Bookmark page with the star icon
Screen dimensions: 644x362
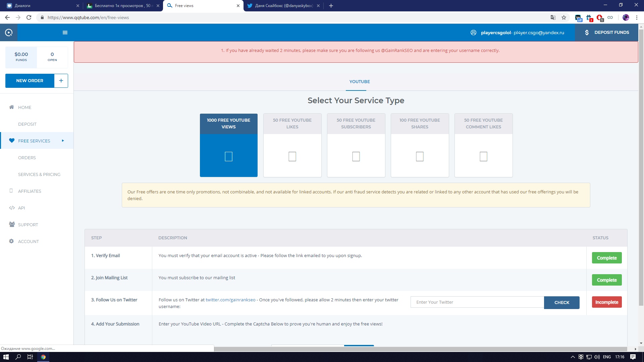(564, 17)
